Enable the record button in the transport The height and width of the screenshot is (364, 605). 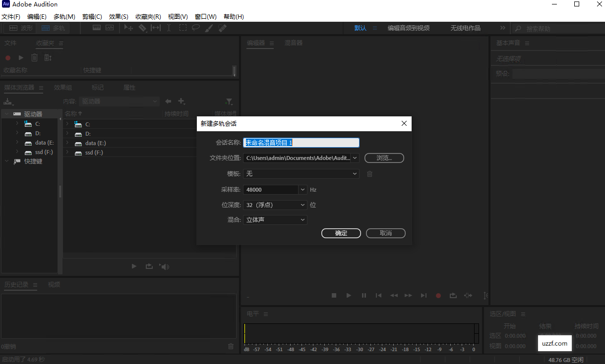(x=438, y=295)
